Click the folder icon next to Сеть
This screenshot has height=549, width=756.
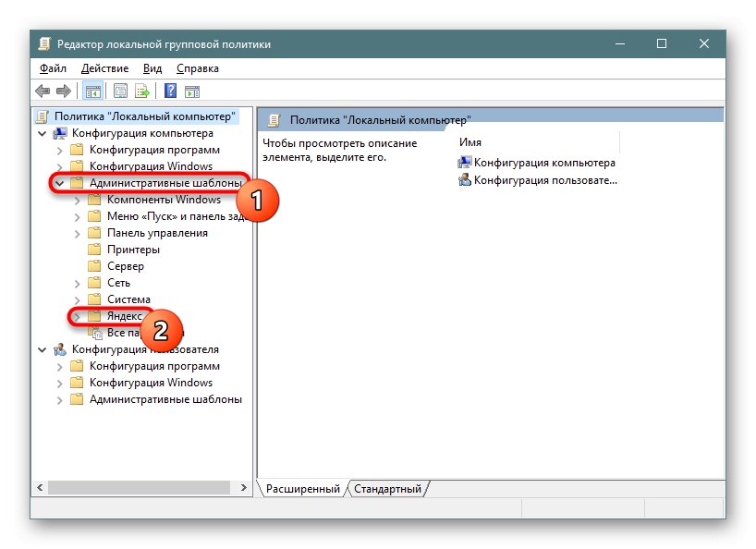pyautogui.click(x=94, y=283)
